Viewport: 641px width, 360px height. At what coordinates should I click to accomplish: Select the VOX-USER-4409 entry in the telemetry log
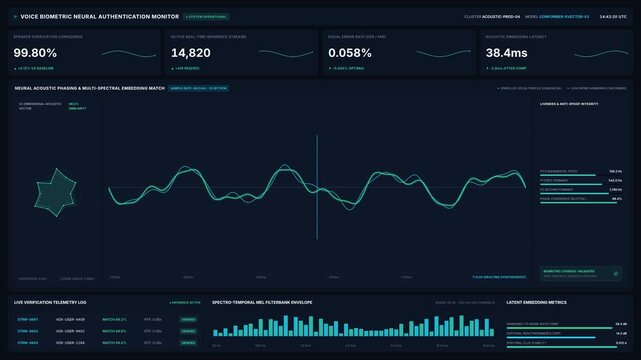[70, 320]
